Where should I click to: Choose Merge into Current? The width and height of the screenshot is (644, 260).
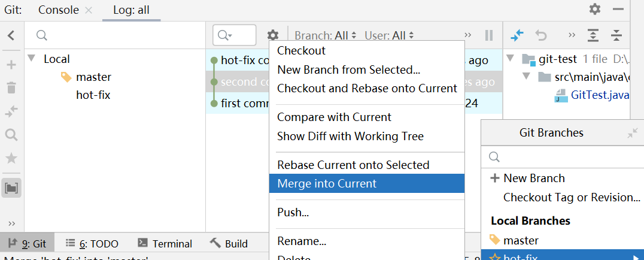(x=367, y=183)
